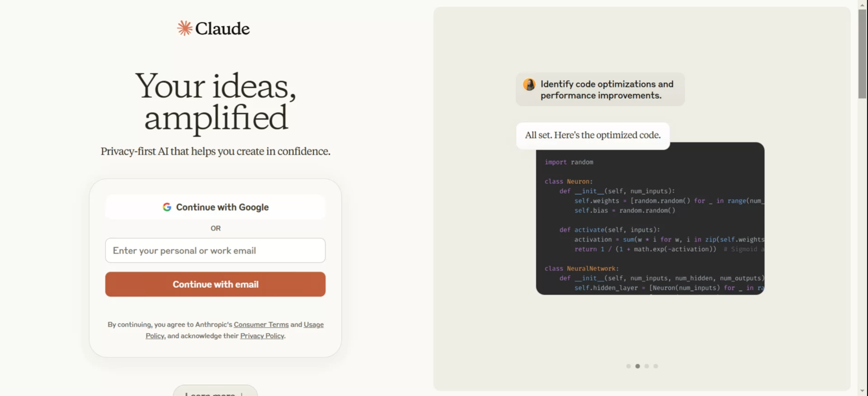Screen dimensions: 868x396
Task: Expand the Learn more button
Action: [215, 393]
